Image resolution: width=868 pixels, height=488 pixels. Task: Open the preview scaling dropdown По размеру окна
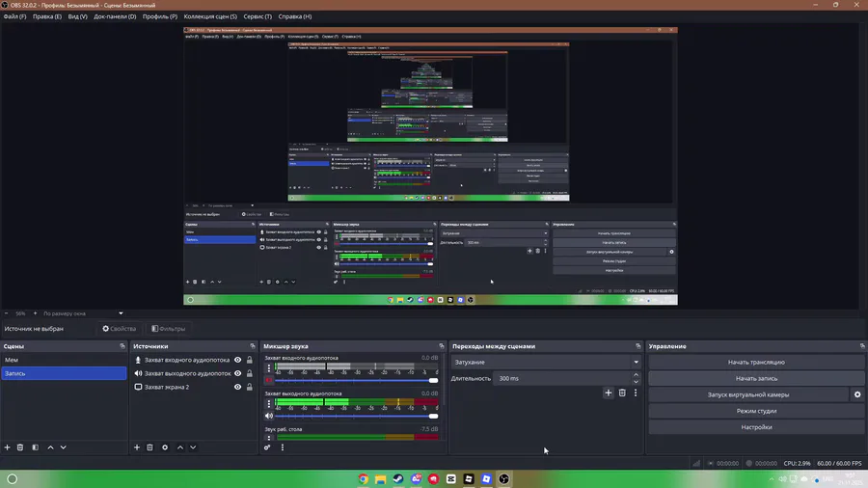click(x=83, y=313)
